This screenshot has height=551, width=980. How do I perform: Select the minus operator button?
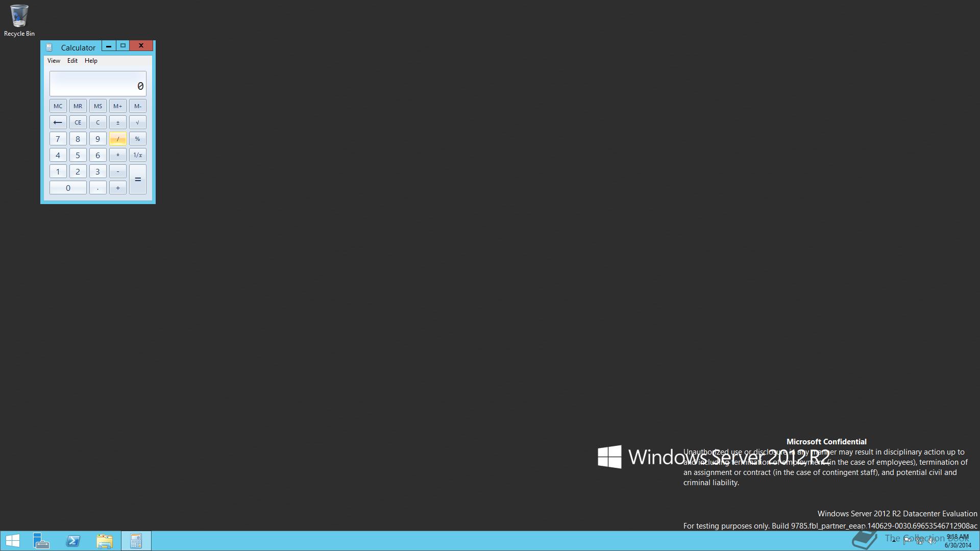coord(117,171)
